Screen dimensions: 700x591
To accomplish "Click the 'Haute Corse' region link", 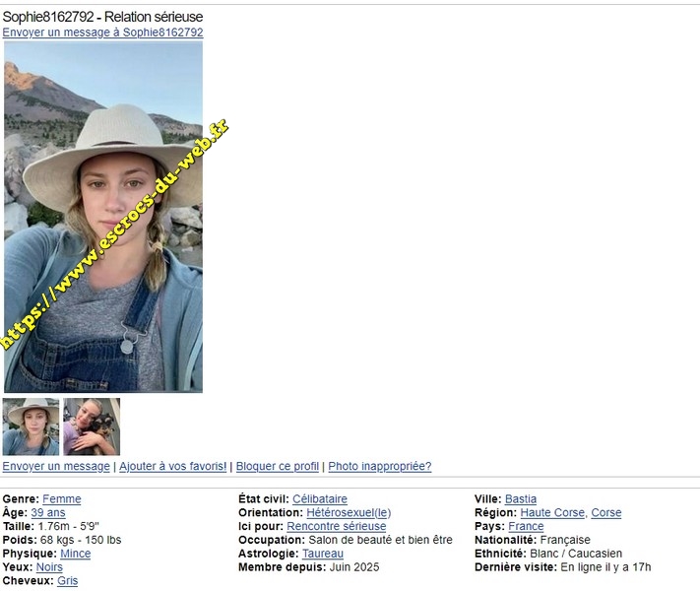I will [x=552, y=513].
